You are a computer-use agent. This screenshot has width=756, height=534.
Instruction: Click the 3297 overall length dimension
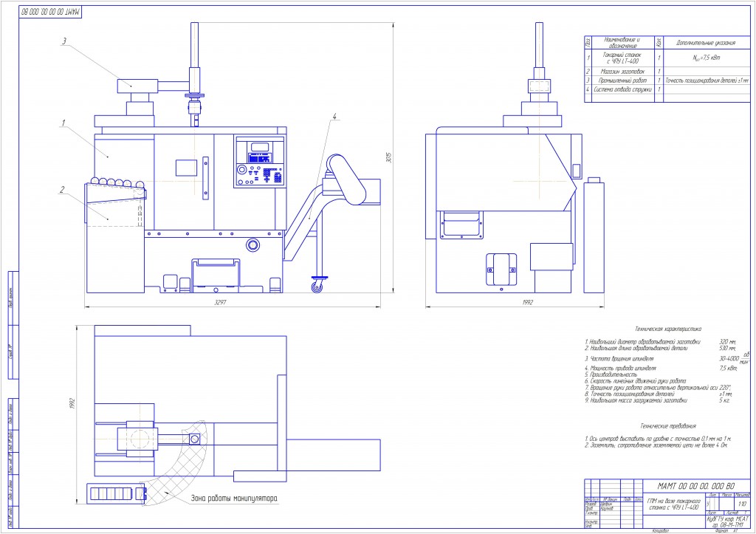220,302
